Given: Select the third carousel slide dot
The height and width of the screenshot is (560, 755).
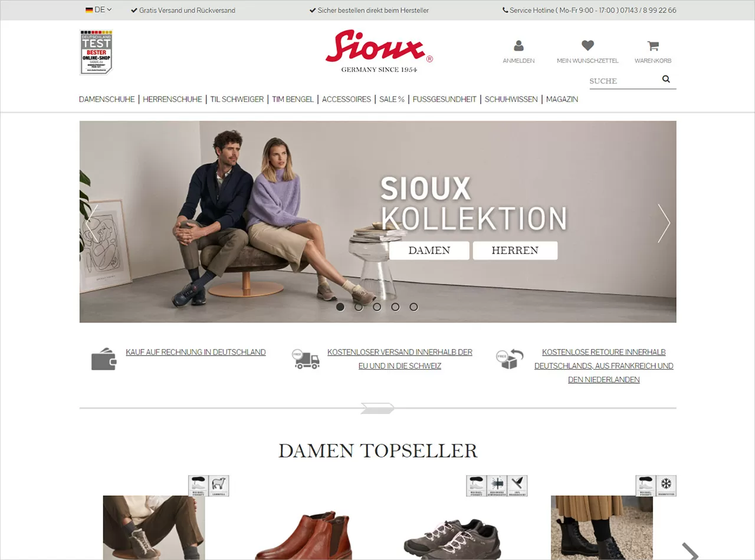Looking at the screenshot, I should [377, 307].
